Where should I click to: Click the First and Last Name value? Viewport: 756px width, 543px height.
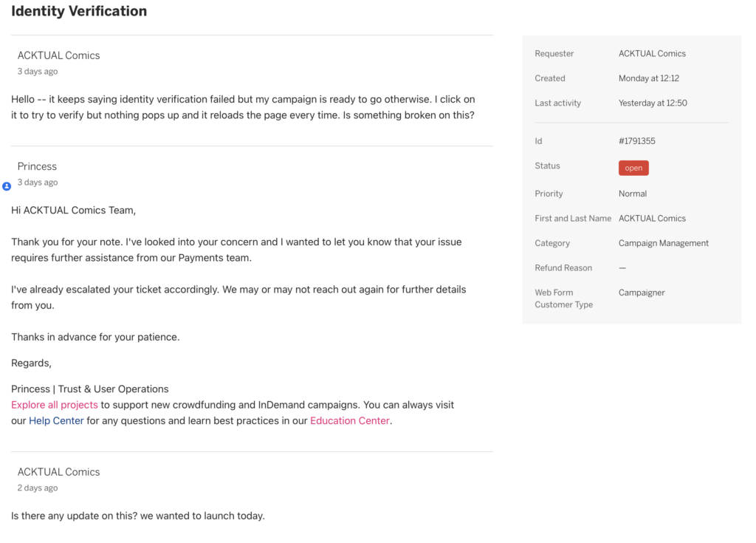click(652, 218)
